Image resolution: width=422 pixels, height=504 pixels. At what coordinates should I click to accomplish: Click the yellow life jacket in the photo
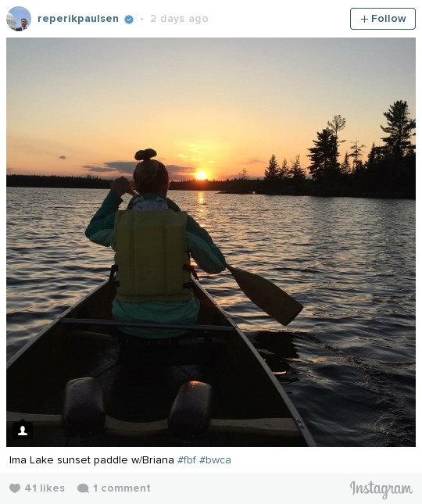pos(152,254)
